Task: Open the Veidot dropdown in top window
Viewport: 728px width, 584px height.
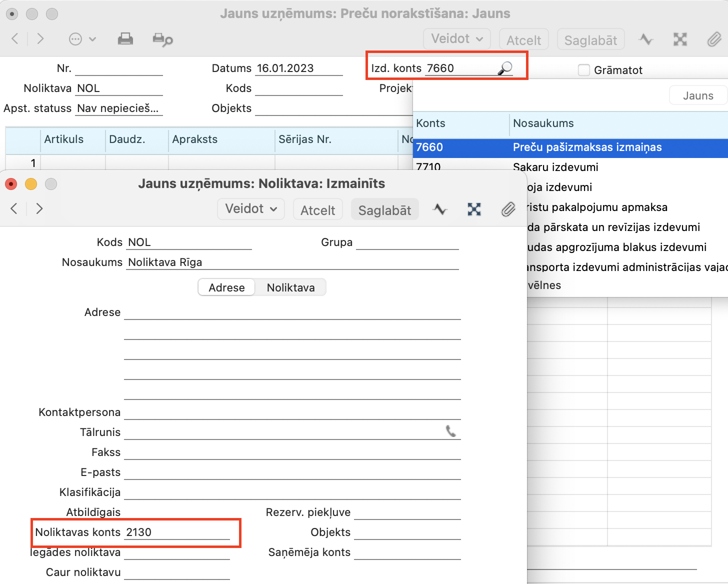Action: [456, 39]
